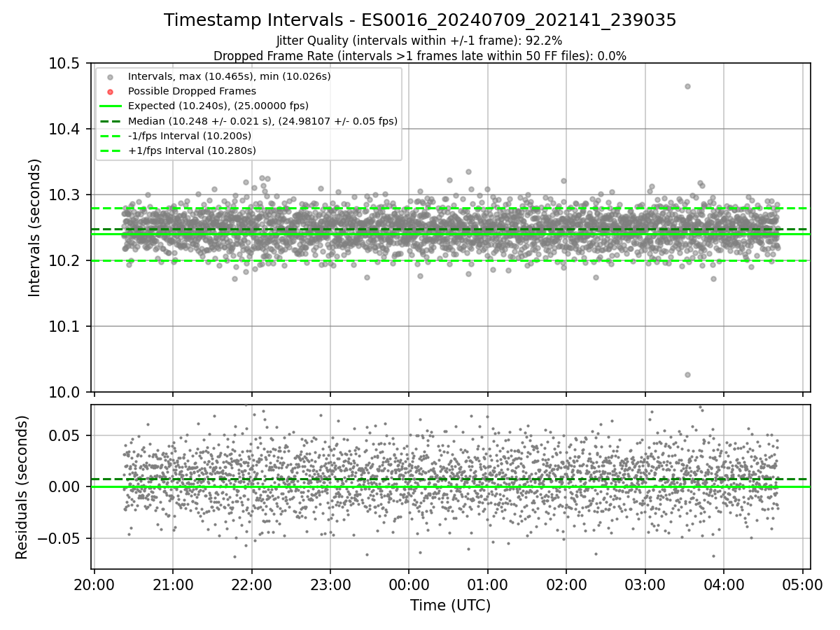Screen dimensions: 840x630
Task: Click legend entry Possible Dropped Frames
Action: [192, 91]
